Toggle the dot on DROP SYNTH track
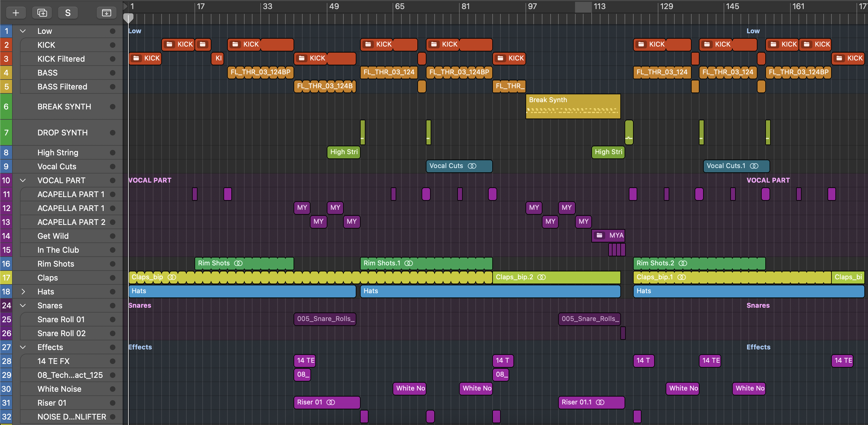The height and width of the screenshot is (425, 868). tap(113, 133)
